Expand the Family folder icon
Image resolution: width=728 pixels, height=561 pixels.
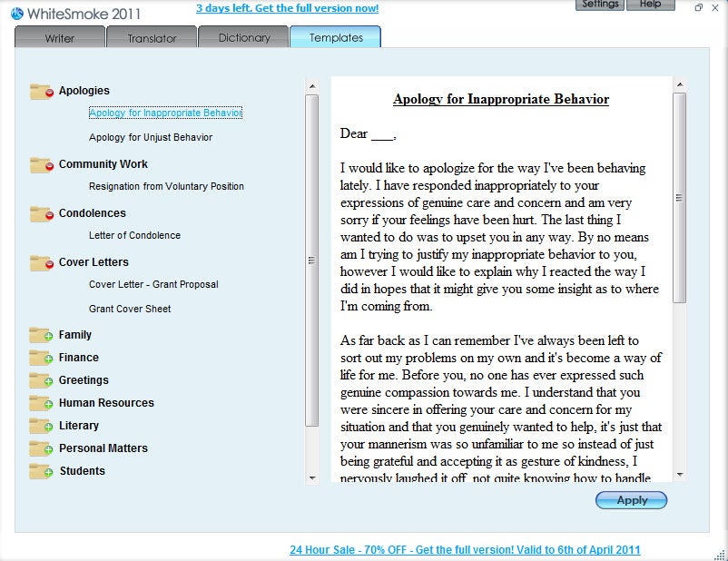pos(41,335)
